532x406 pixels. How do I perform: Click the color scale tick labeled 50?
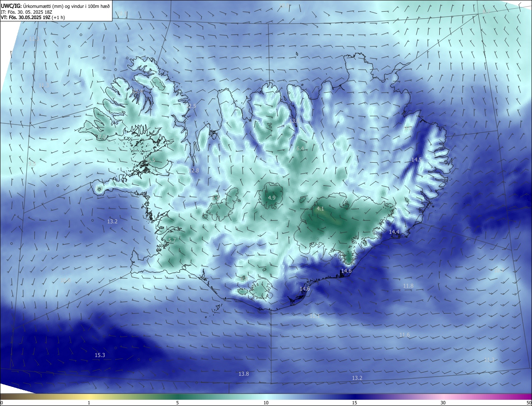pyautogui.click(x=528, y=403)
